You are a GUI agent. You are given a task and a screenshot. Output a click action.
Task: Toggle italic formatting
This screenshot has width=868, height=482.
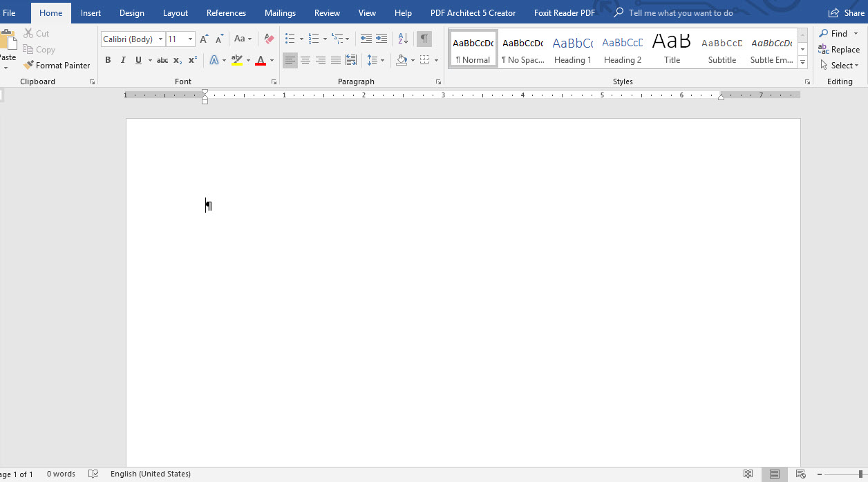point(123,60)
